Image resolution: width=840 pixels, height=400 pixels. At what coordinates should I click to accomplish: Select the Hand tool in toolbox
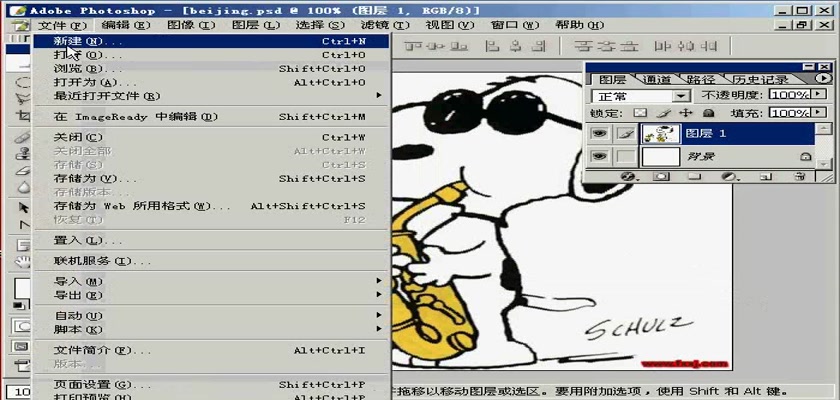[22, 262]
